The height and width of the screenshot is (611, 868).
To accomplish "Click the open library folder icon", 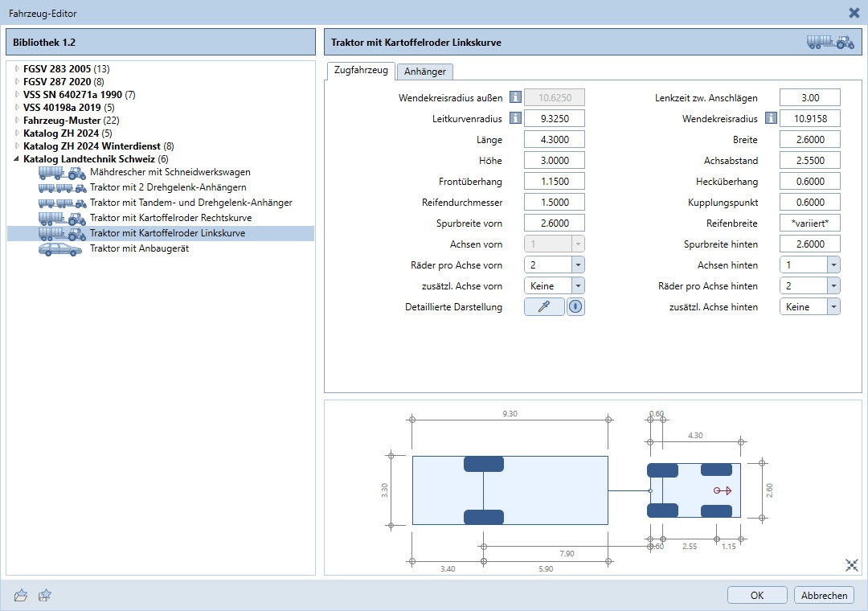I will [22, 595].
